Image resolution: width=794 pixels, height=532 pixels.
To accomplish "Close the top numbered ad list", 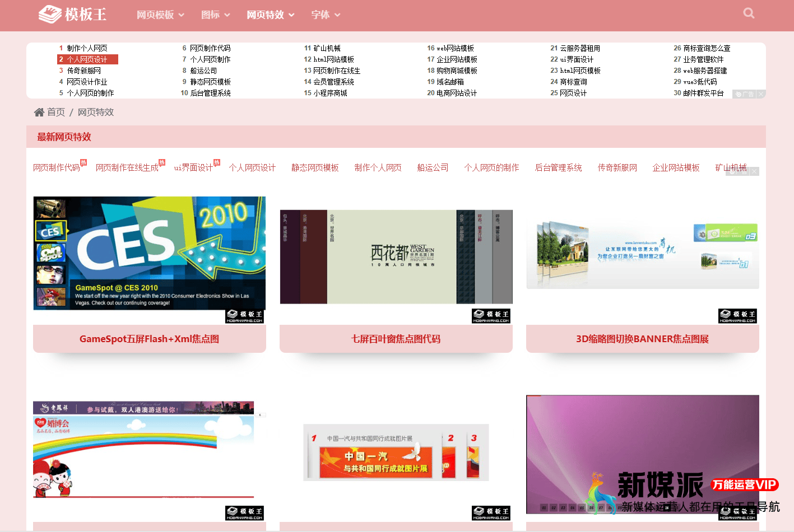I will point(760,95).
